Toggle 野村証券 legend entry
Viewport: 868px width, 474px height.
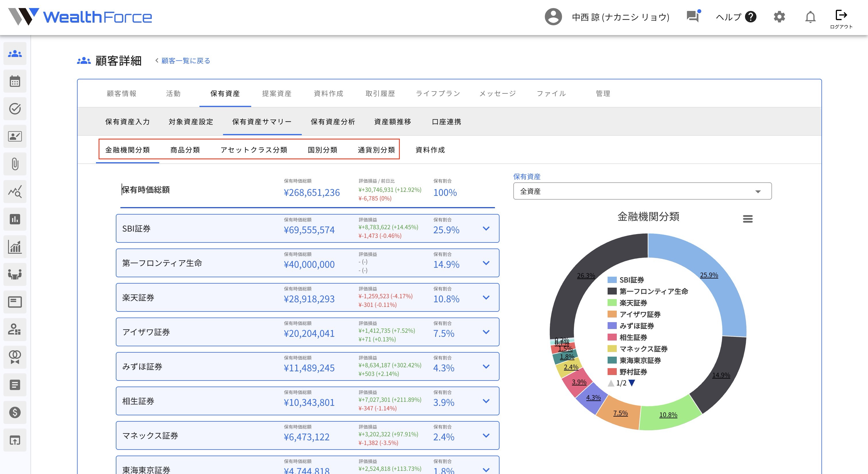[x=627, y=372]
